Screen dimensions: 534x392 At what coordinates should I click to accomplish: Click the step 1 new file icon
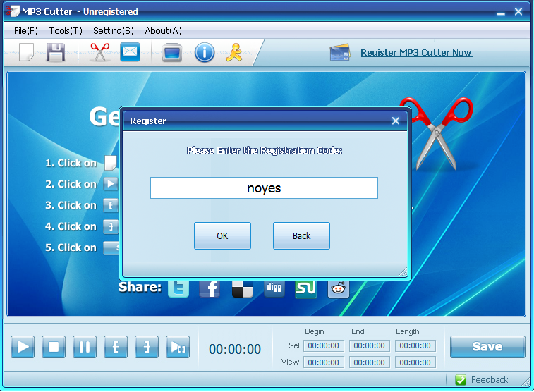(110, 163)
